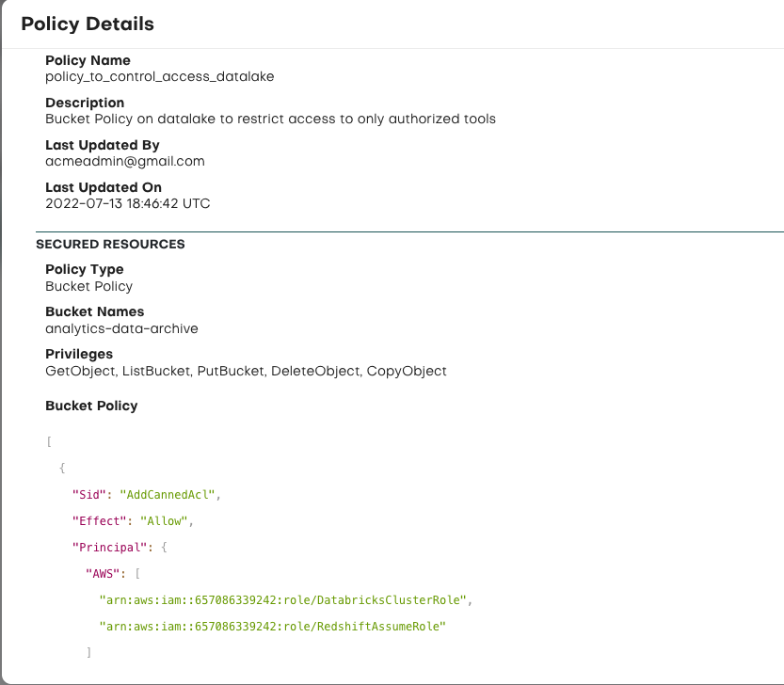Select the policy name policy_to_control_access_datalake

160,76
